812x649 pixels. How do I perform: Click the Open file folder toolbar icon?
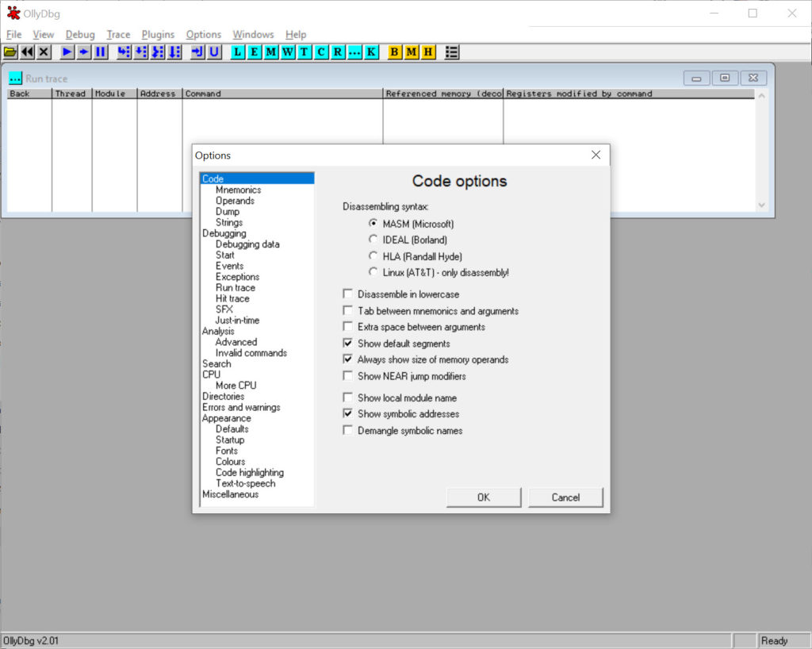[10, 52]
